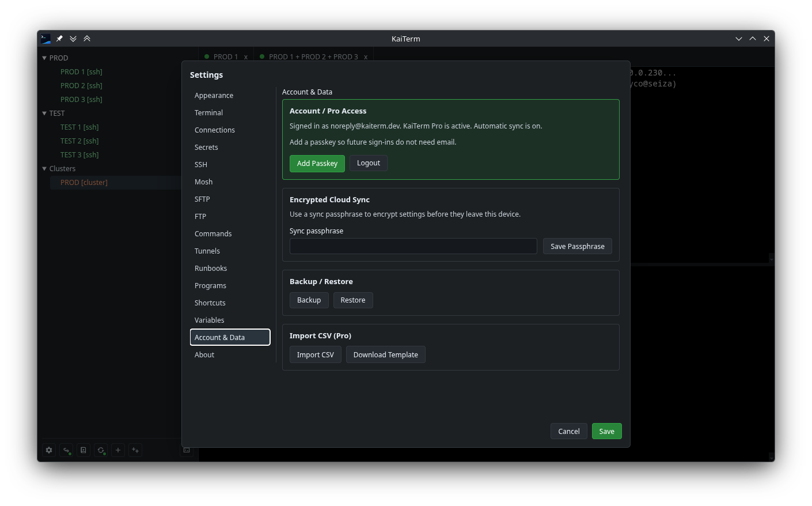Open Appearance settings section
Screen dimensions: 812x506
coord(230,96)
